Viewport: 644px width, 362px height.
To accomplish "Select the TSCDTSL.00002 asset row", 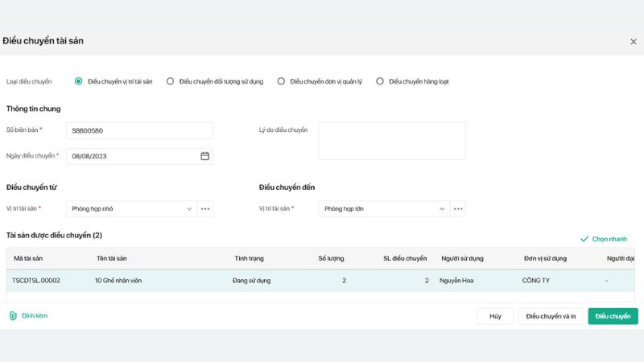I will [242, 281].
